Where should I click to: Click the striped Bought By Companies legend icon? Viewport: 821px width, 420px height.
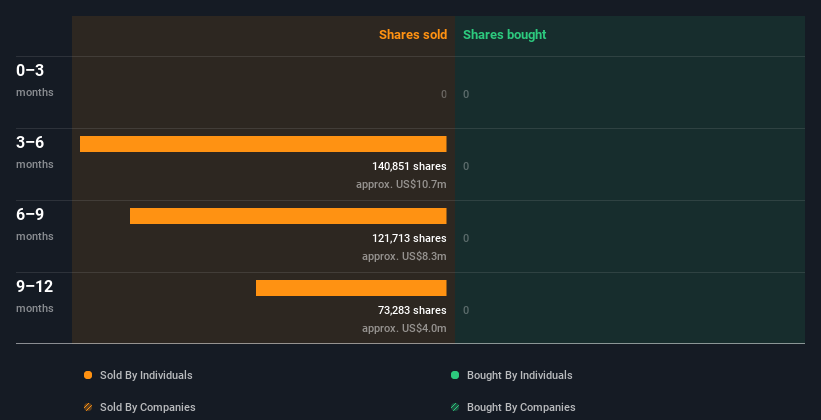[455, 407]
